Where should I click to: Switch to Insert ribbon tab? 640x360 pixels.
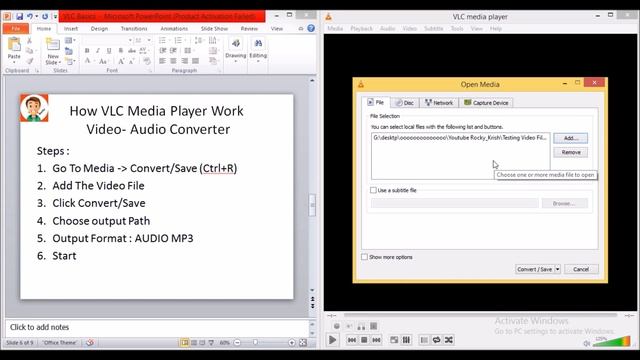tap(71, 29)
